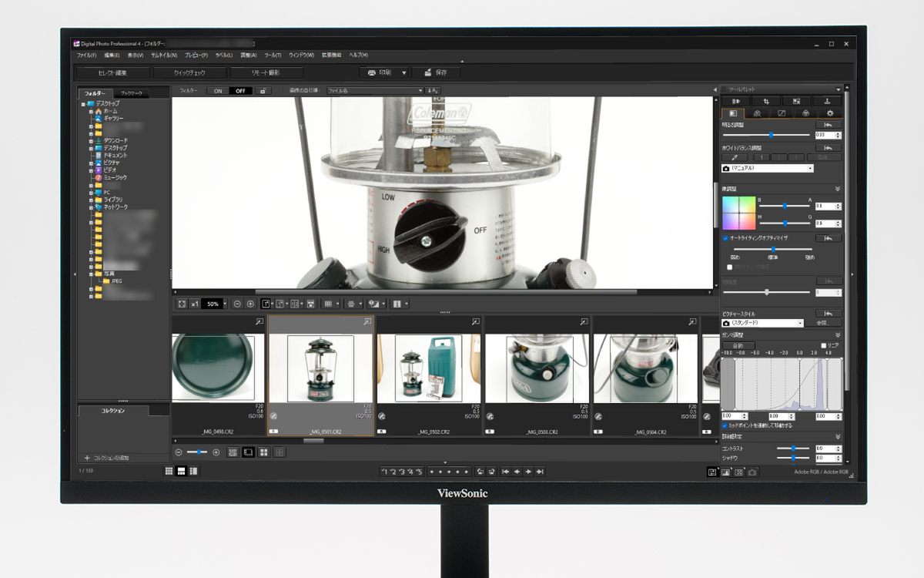Screen dimensions: 924x578
Task: Open the 50% zoom level dropdown
Action: pos(225,304)
